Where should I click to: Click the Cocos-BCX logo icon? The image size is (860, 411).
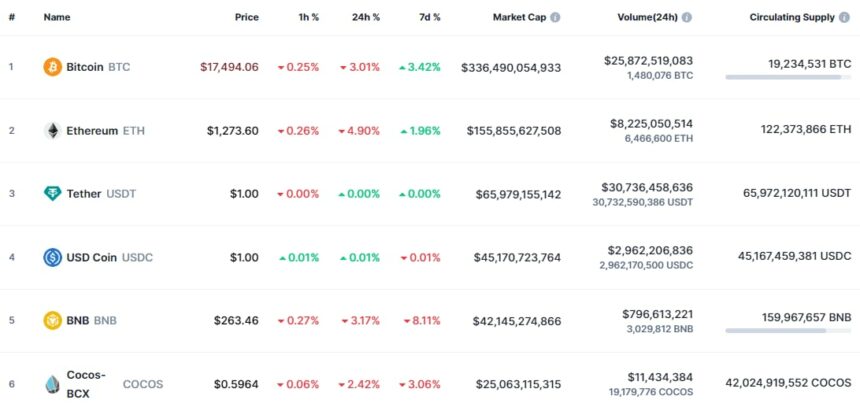pos(52,384)
